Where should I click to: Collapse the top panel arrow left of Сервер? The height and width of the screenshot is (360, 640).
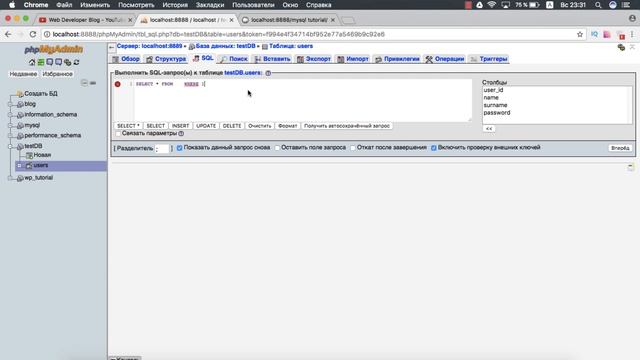tap(112, 47)
